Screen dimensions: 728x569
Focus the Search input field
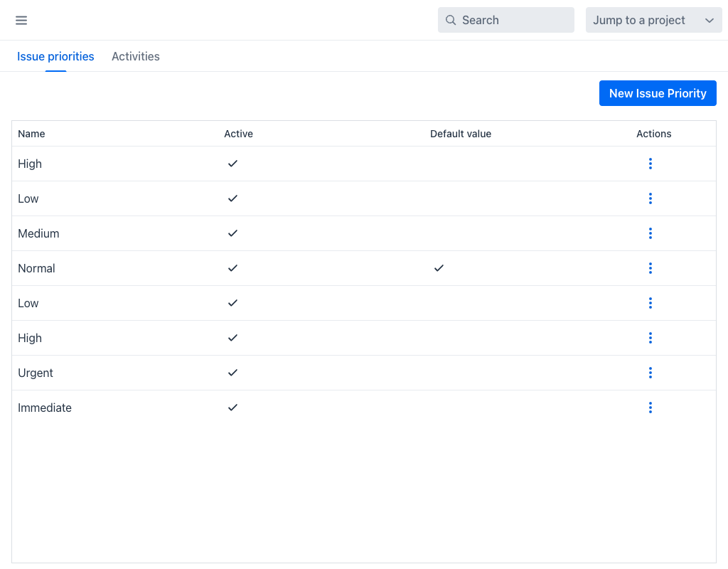click(x=506, y=20)
